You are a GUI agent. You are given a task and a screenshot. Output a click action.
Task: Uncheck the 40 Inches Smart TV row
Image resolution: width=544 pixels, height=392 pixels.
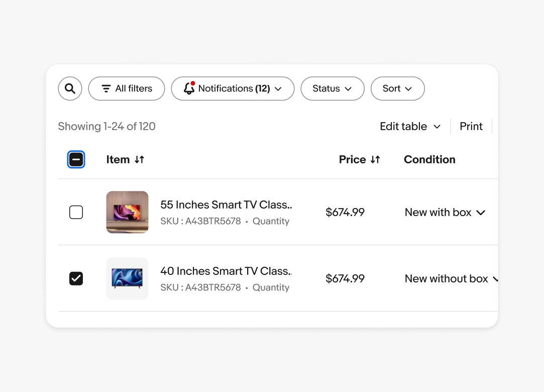(76, 278)
